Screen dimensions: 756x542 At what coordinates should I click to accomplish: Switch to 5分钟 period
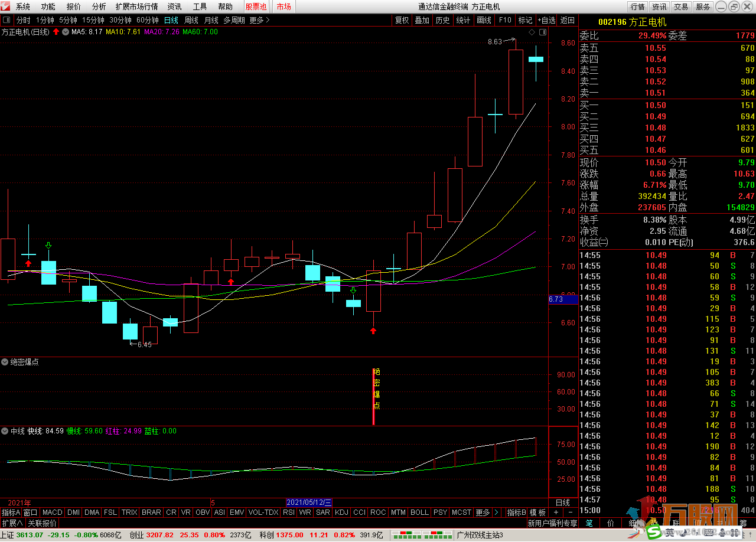coord(69,20)
